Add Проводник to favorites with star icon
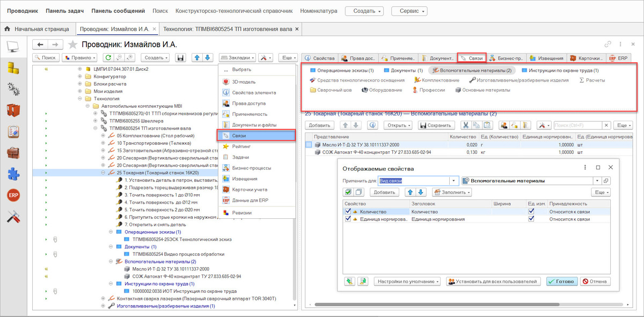Viewport: 644px width, 317px height. [73, 45]
